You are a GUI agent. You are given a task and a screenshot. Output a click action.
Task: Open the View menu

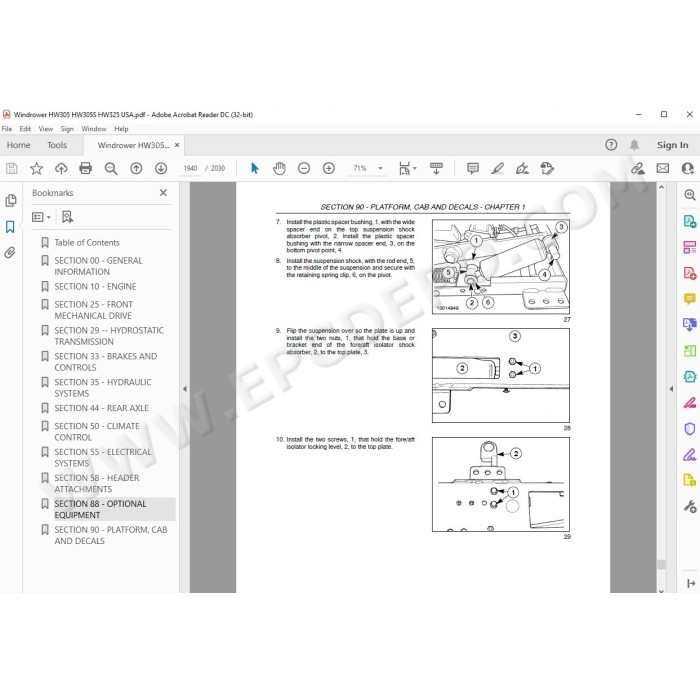pyautogui.click(x=46, y=129)
